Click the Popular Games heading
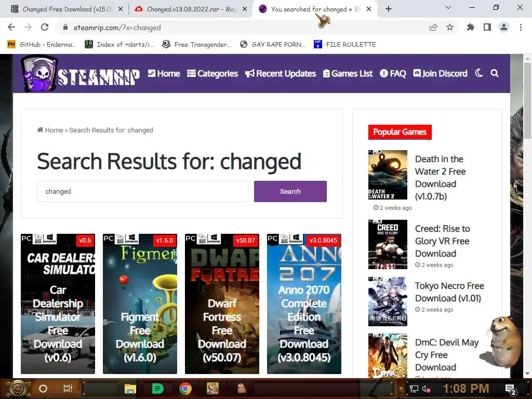 tap(400, 132)
